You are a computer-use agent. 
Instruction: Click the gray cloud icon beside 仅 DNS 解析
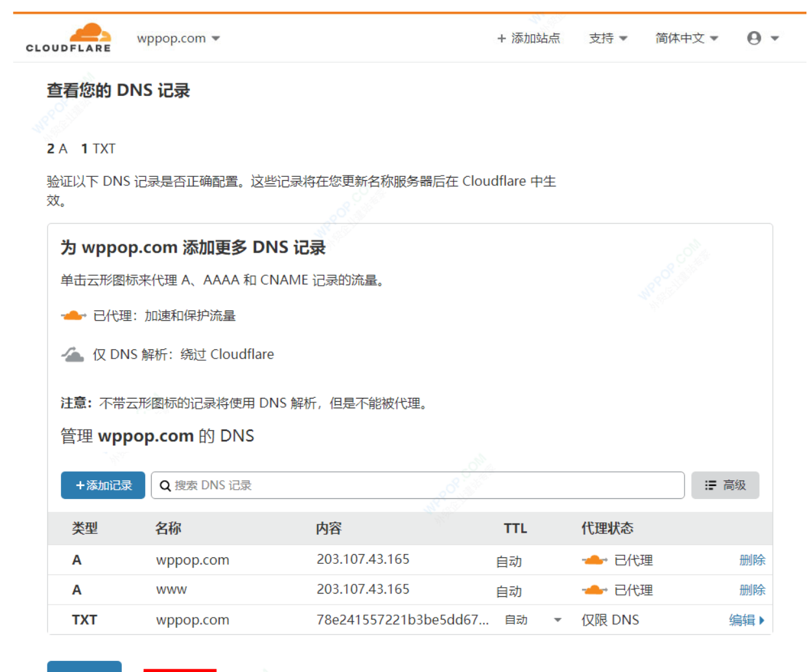pyautogui.click(x=73, y=354)
